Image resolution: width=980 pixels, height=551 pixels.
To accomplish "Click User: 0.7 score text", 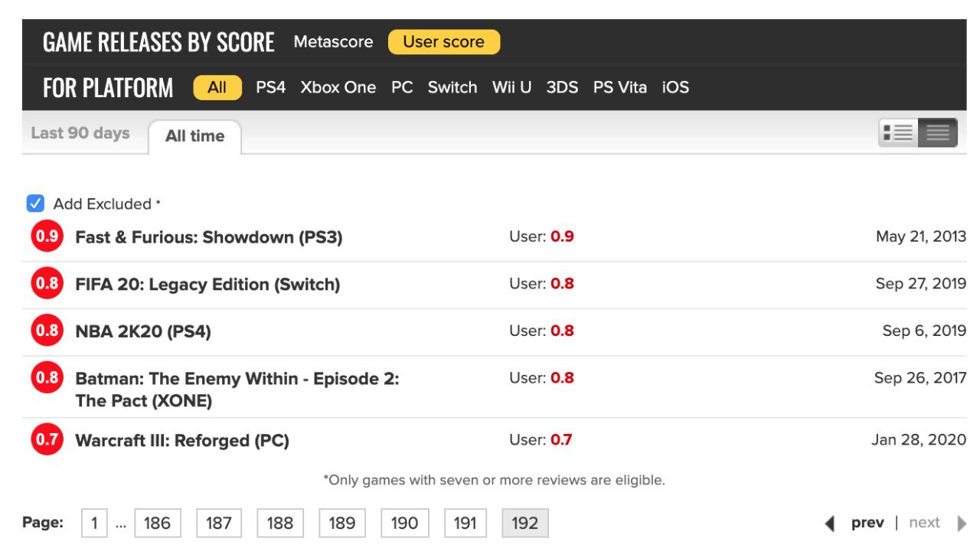I will coord(541,440).
